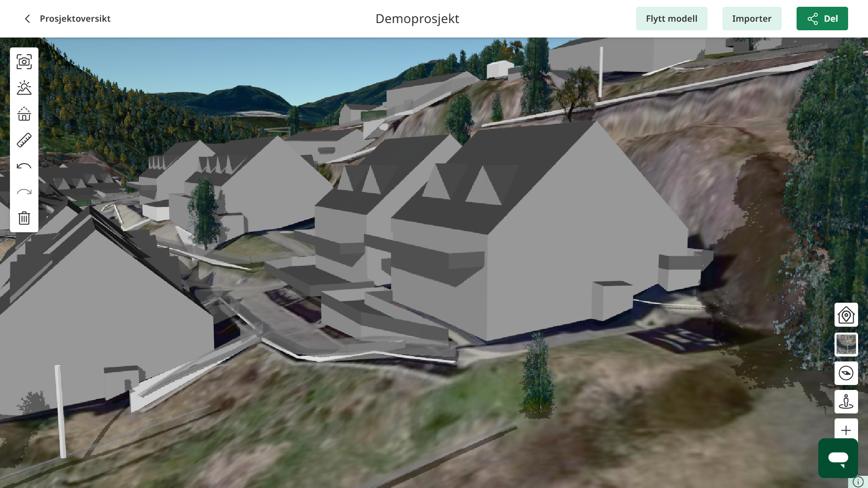This screenshot has width=868, height=488.
Task: Open Prosjektoversikt
Action: tap(75, 19)
